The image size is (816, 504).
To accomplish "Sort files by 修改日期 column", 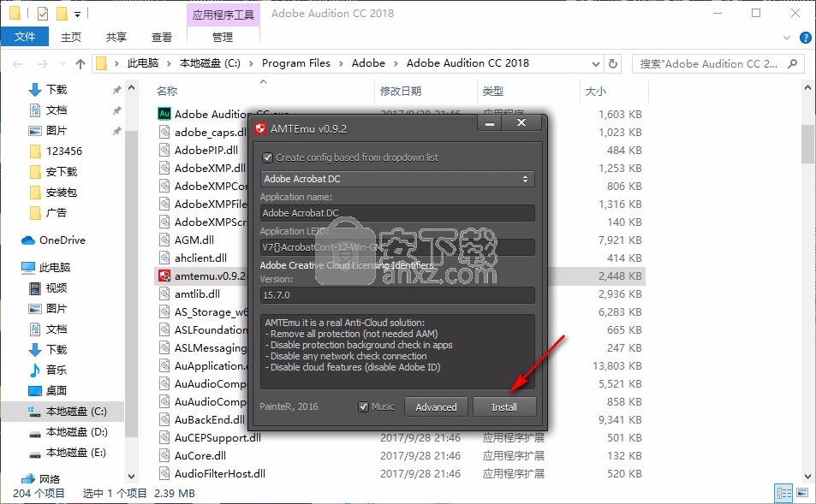I will point(400,91).
